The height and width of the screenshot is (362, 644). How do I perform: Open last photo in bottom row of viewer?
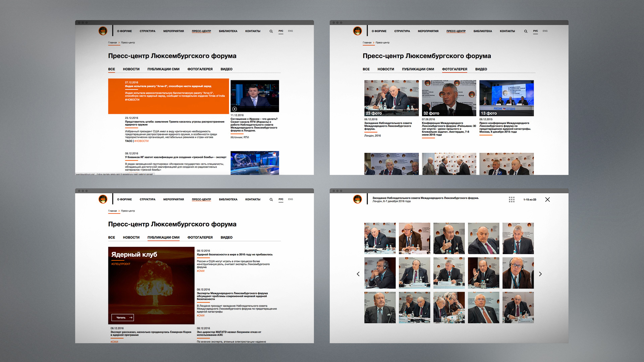coord(518,307)
